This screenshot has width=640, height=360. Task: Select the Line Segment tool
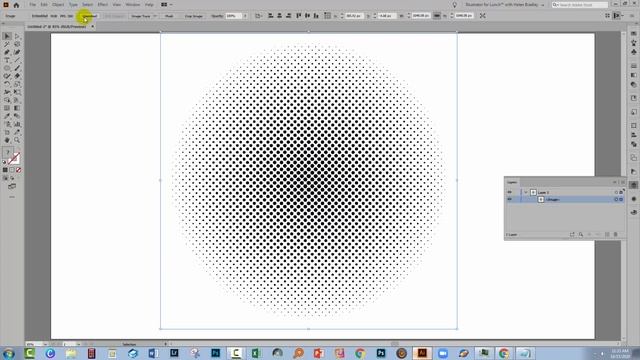tap(17, 60)
